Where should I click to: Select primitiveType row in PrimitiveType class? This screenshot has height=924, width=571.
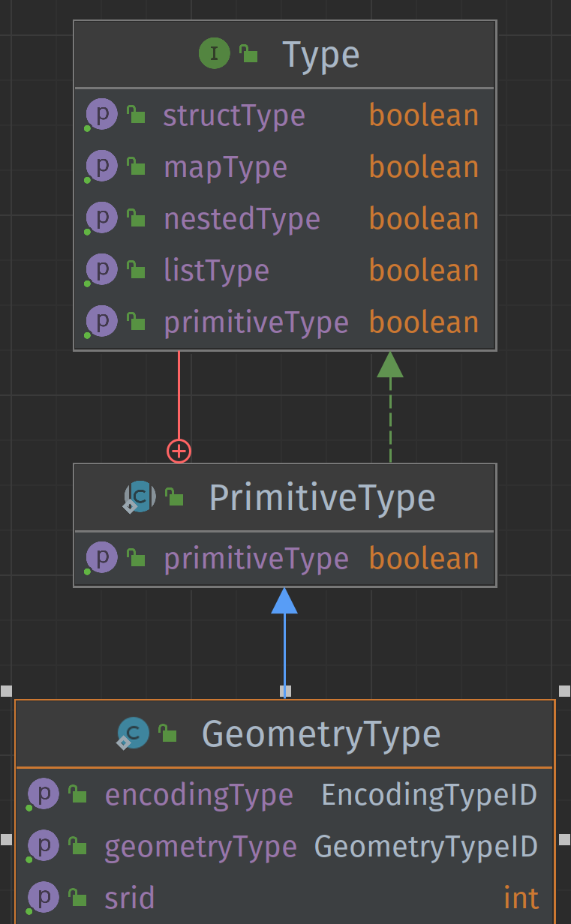[285, 559]
